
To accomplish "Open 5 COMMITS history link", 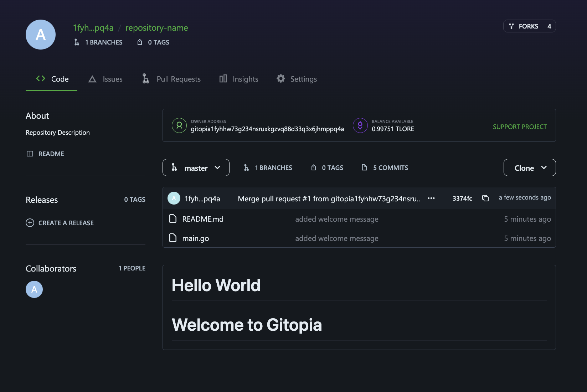I will pyautogui.click(x=391, y=167).
